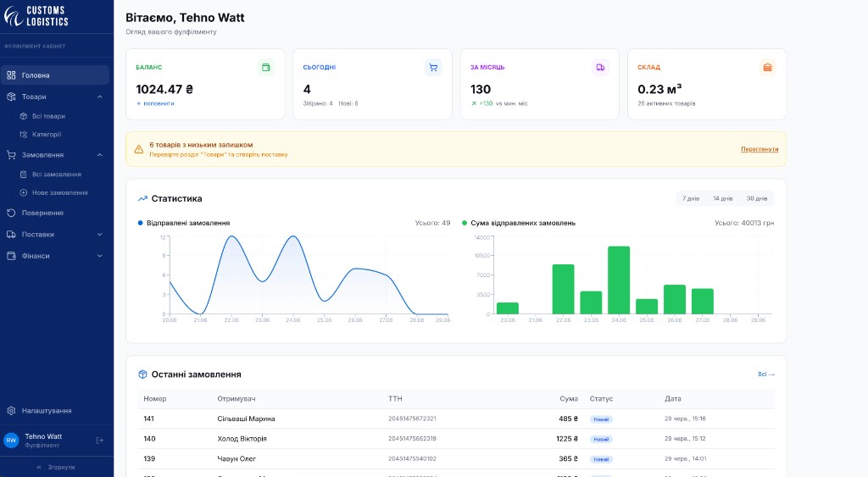Click the trend line icon beside Статистика
868x477 pixels.
[142, 198]
